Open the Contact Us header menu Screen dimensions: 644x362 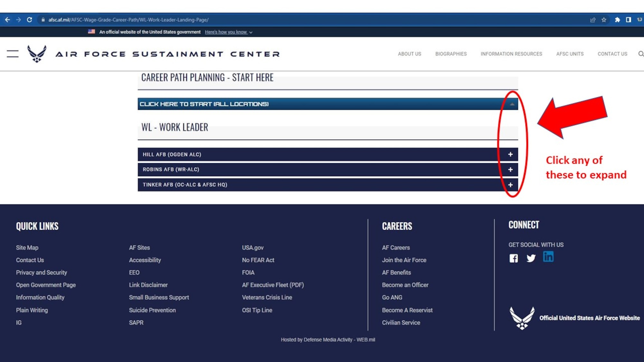coord(612,54)
